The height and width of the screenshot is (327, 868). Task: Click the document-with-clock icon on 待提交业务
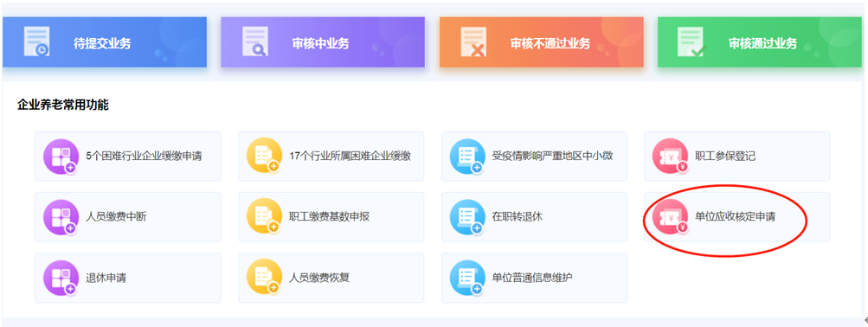(x=36, y=41)
